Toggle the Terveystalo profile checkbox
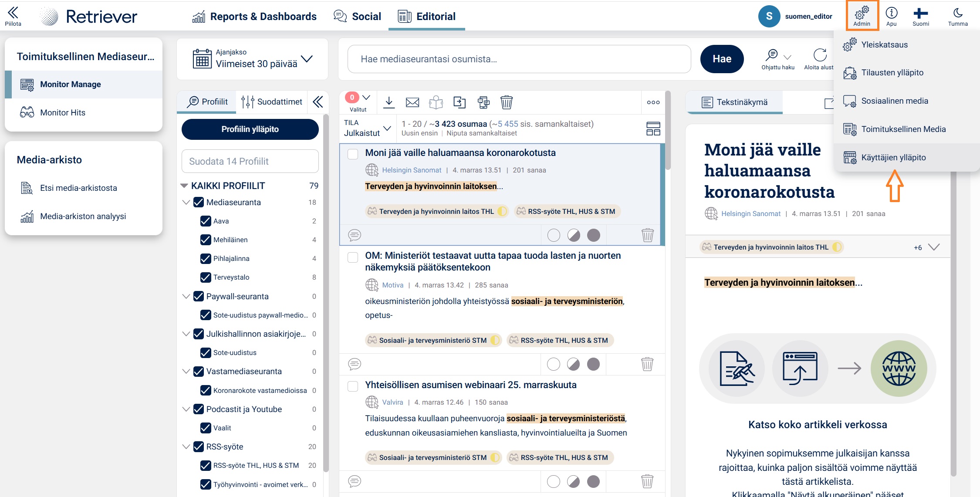 click(206, 277)
